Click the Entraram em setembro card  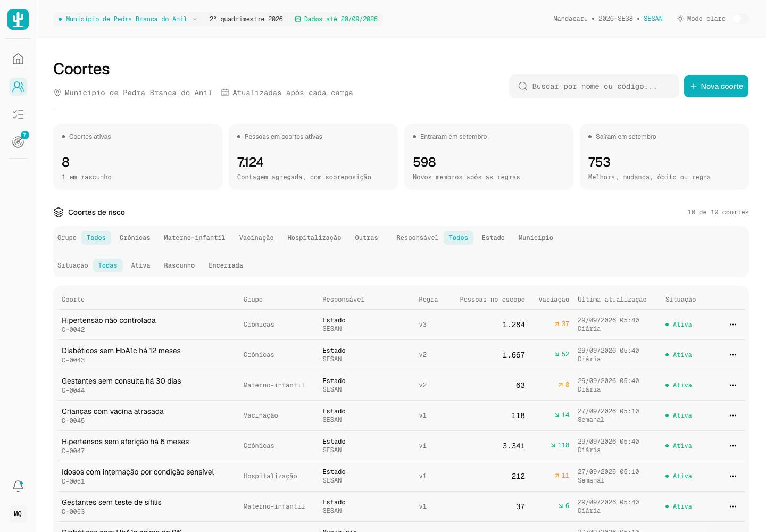click(489, 157)
